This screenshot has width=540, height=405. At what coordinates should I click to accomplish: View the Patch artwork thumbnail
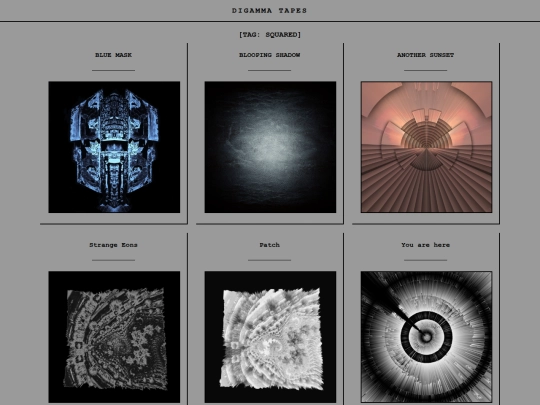[270, 337]
